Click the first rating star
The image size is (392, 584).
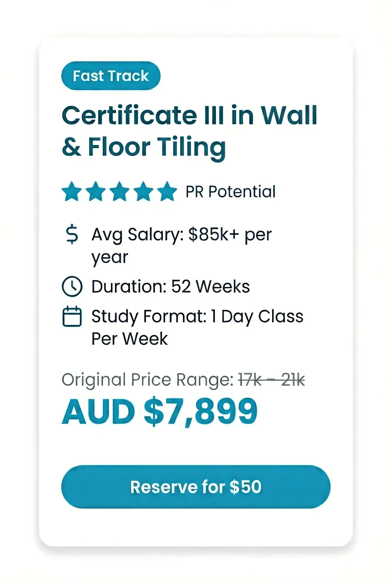tap(72, 191)
